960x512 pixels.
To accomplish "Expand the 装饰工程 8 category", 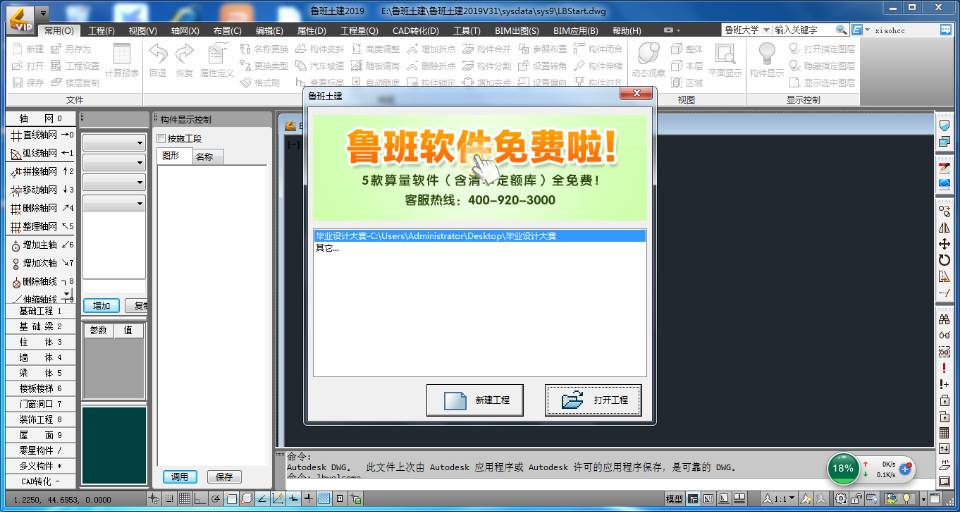I will 41,420.
